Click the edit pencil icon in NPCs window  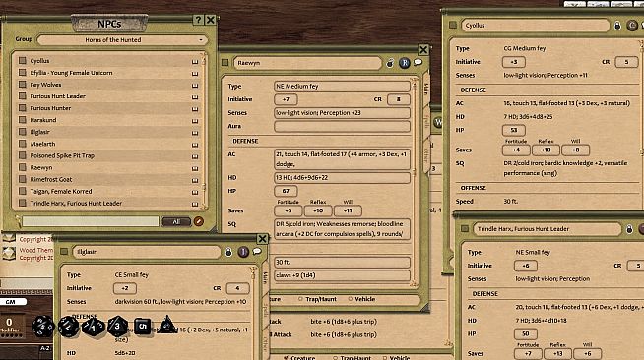pos(198,221)
